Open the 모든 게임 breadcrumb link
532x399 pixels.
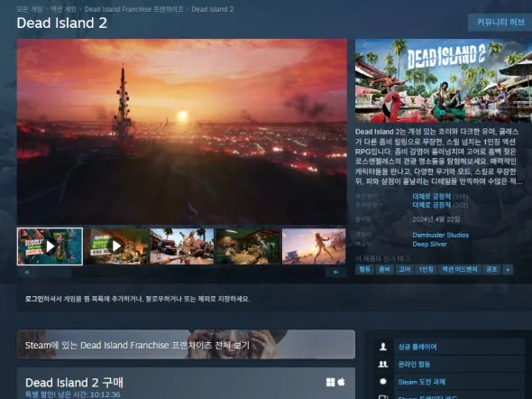(30, 9)
